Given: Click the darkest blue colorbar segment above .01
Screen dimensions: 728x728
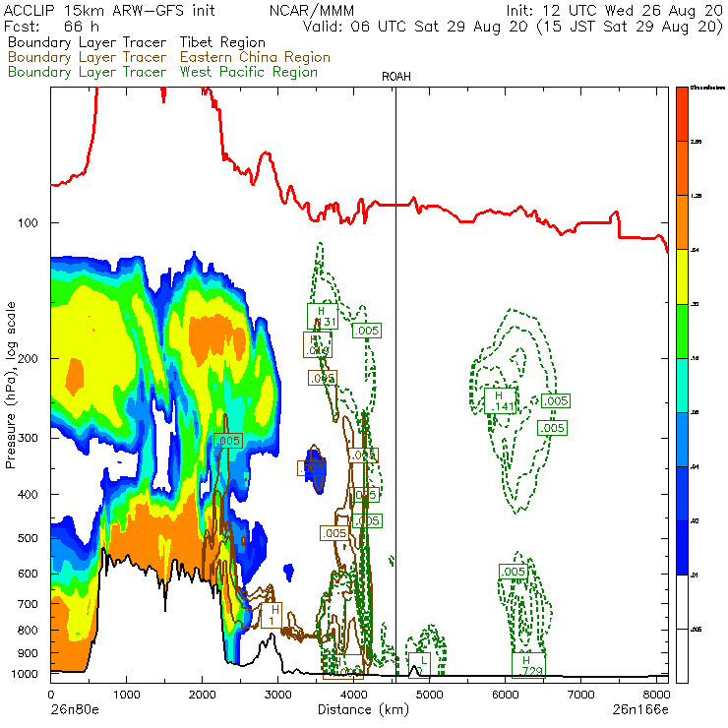Looking at the screenshot, I should (x=682, y=548).
